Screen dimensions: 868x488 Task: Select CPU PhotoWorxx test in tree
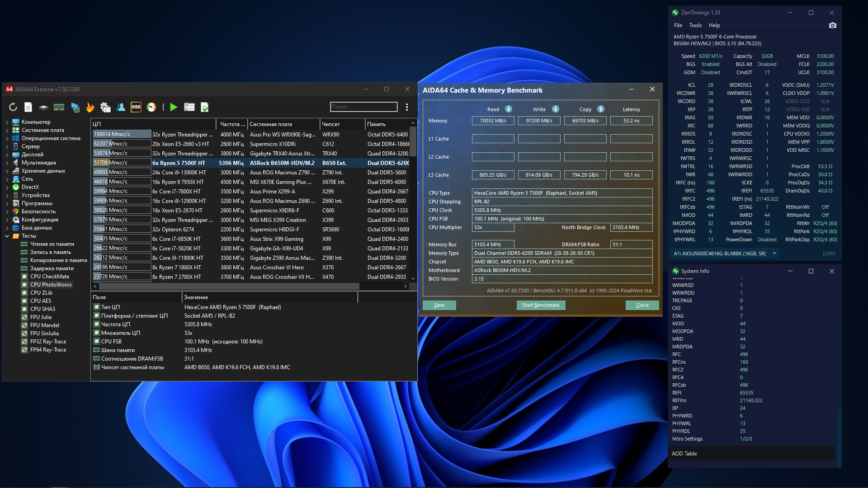[x=51, y=285]
